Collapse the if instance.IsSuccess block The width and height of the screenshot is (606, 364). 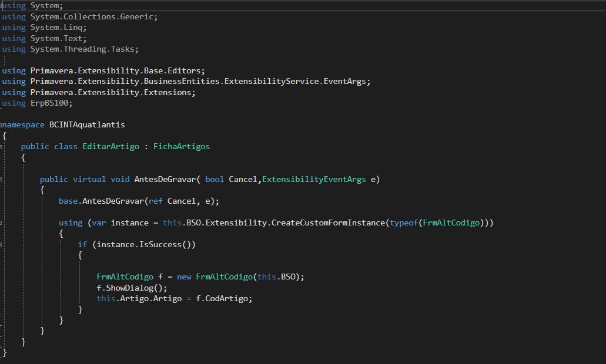[x=2, y=245]
